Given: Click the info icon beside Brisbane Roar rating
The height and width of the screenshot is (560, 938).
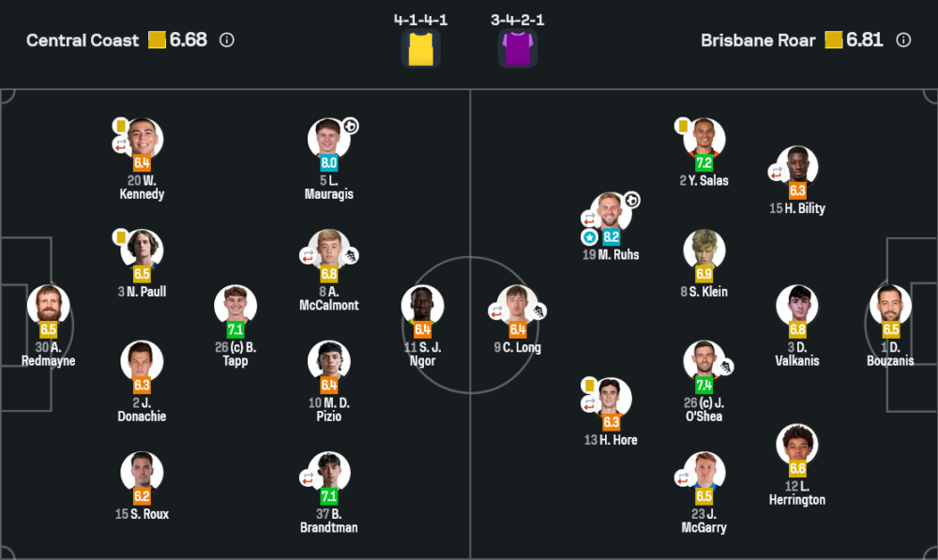Looking at the screenshot, I should (x=903, y=40).
